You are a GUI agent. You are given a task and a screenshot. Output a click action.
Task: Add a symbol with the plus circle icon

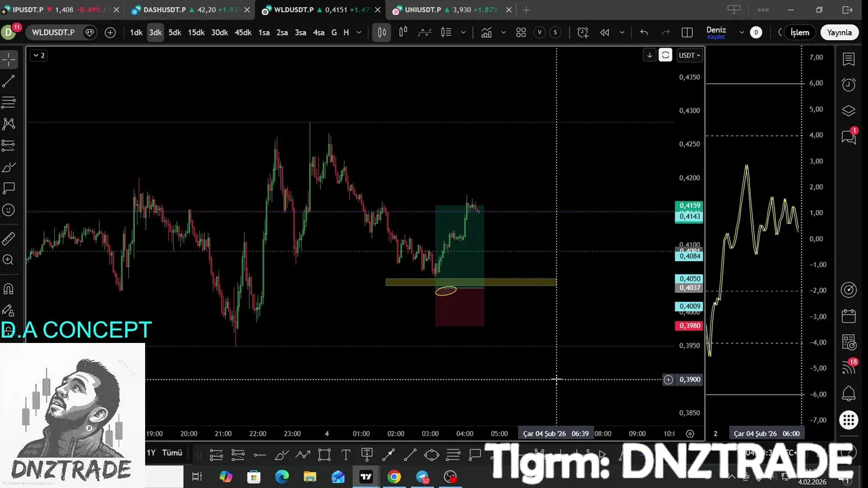[110, 33]
